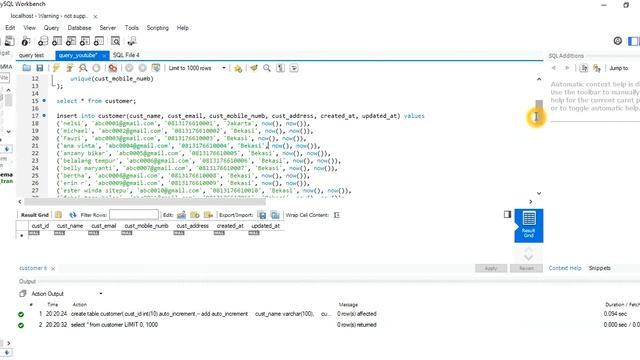The height and width of the screenshot is (360, 640).
Task: Create a new view with main toolbar icon
Action: point(71,41)
